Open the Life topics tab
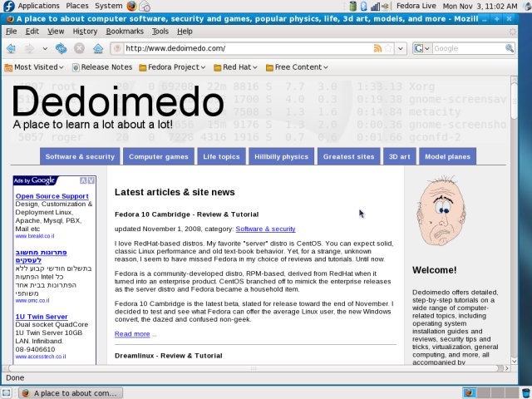Screen dimensions: 532x399 221,156
